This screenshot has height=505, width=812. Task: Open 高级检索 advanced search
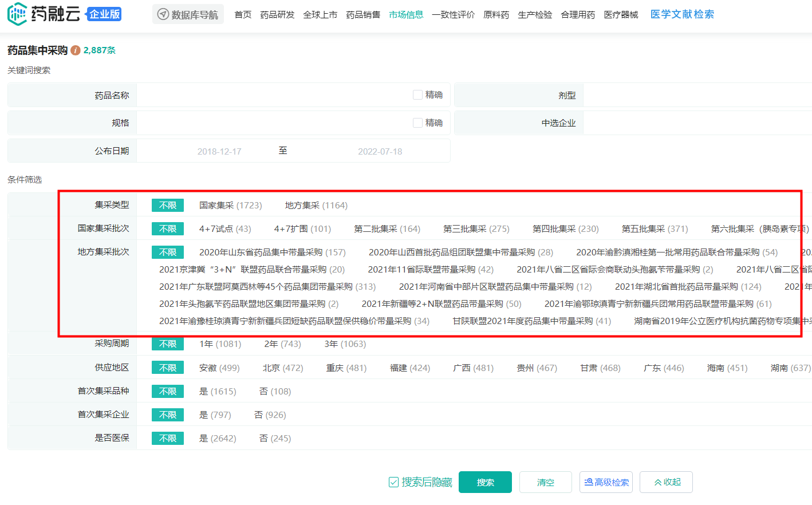[606, 482]
